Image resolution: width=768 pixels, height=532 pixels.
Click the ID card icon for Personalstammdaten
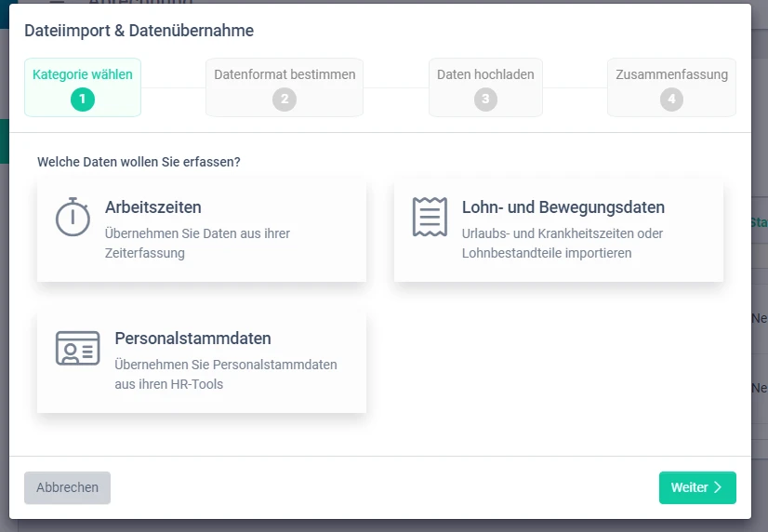point(78,348)
